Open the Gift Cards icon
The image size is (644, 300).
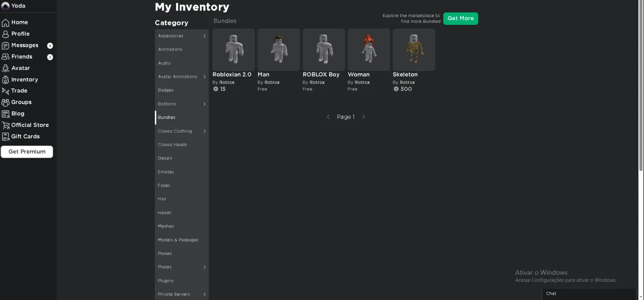point(6,137)
